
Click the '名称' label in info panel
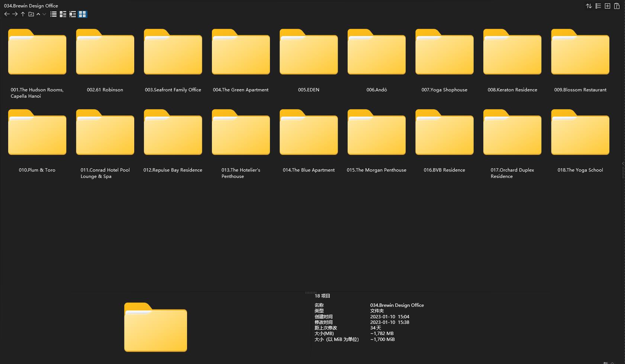319,305
